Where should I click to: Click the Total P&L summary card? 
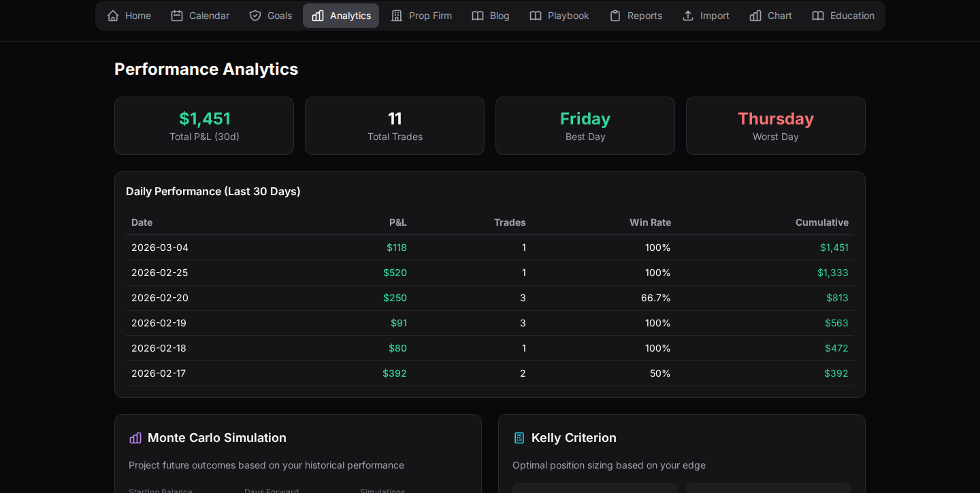(x=203, y=125)
